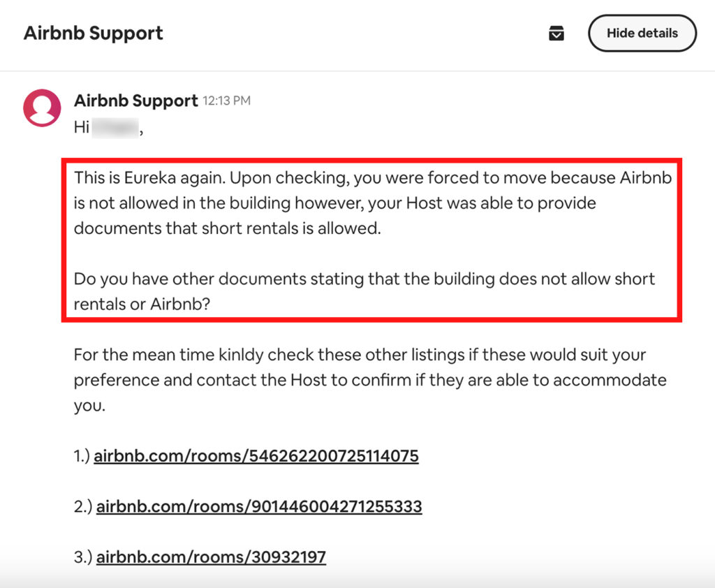Click the 12:13 PM message timestamp

226,101
